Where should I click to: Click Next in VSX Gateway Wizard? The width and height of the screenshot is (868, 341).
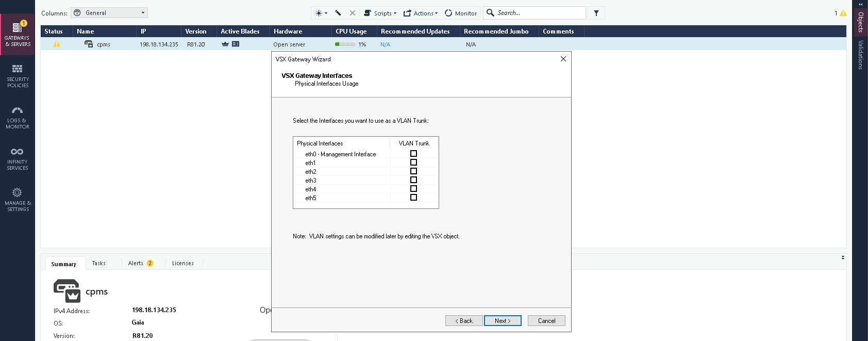[x=503, y=321]
